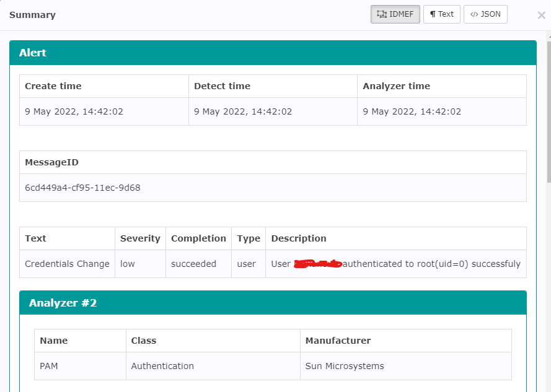
Task: Click the MessageID value 6cd449a4-cf95-11ec-9d68
Action: point(82,187)
